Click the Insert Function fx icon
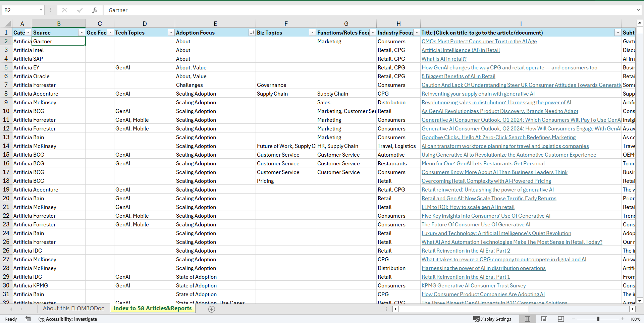644x324 pixels. pos(95,10)
